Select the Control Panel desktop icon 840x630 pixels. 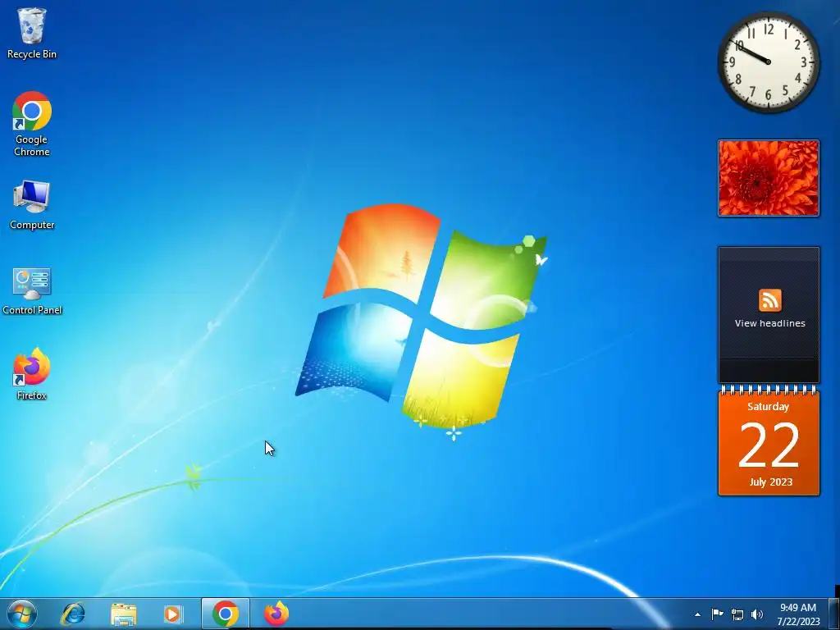(x=32, y=291)
